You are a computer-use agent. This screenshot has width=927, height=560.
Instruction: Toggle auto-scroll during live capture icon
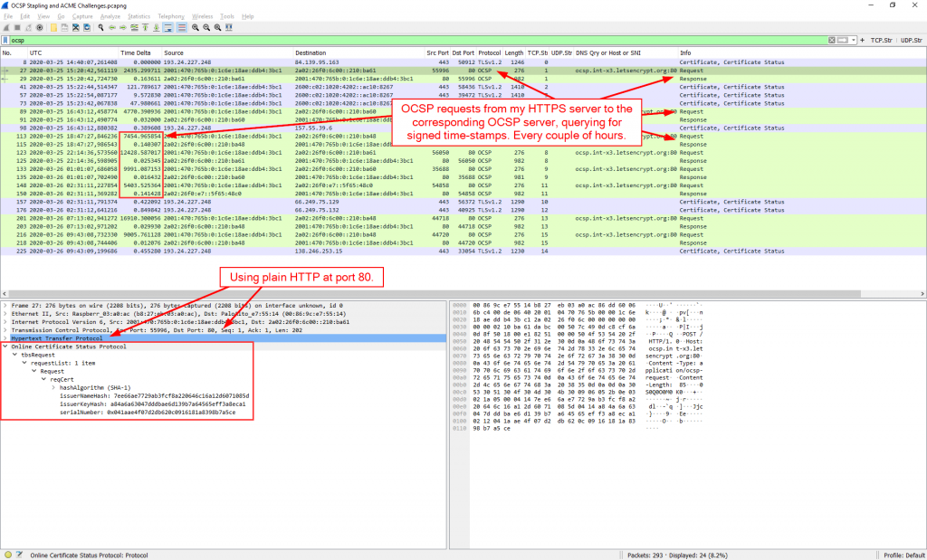point(168,28)
